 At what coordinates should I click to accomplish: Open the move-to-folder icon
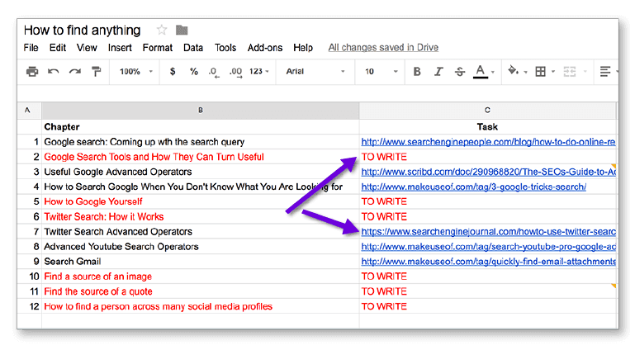click(182, 31)
